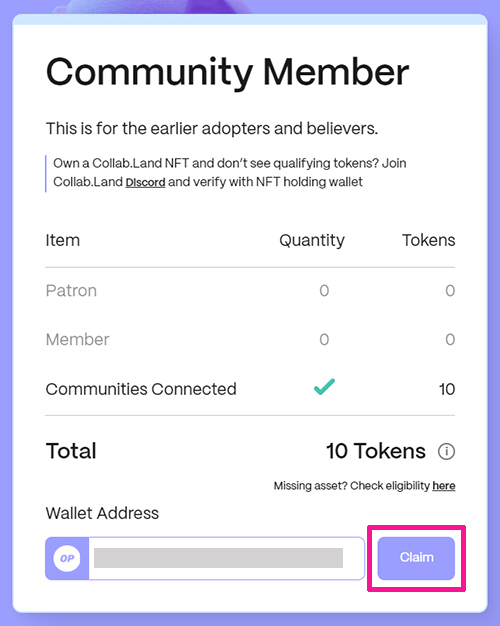Open the eligibility check 'here' link

(444, 485)
